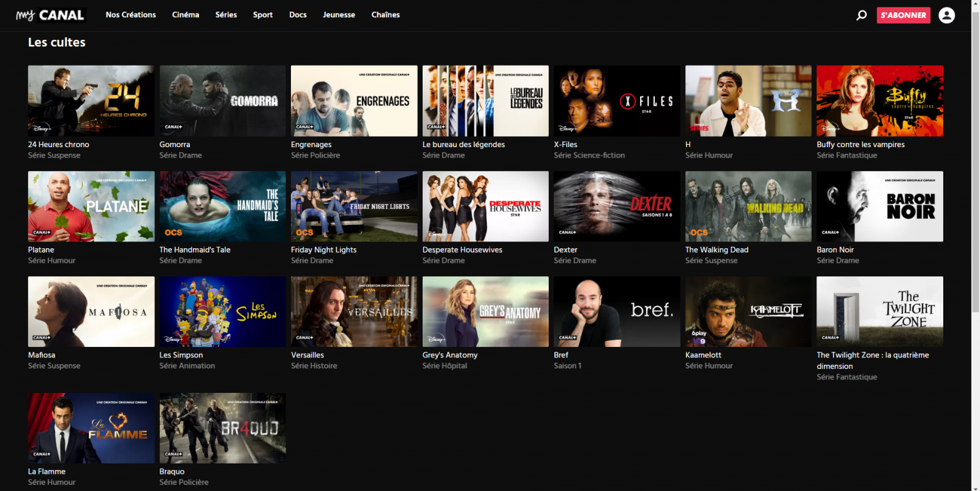Click 'Série Animation' under Les Simpson
The image size is (980, 491).
[x=187, y=366]
